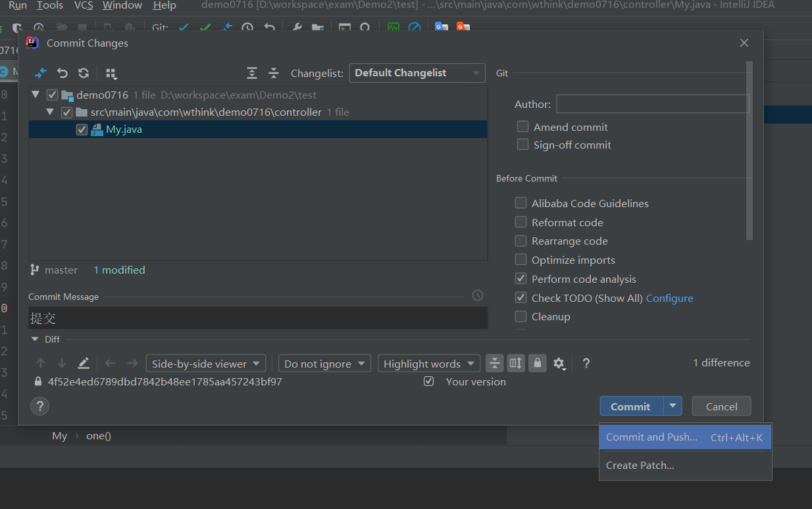Expand all nodes in changes tree
Screen dimensions: 812x509
click(x=252, y=73)
